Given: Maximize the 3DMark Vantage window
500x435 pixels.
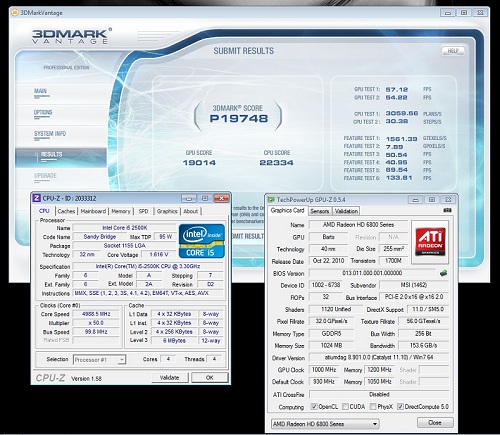Looking at the screenshot, I should coord(464,13).
